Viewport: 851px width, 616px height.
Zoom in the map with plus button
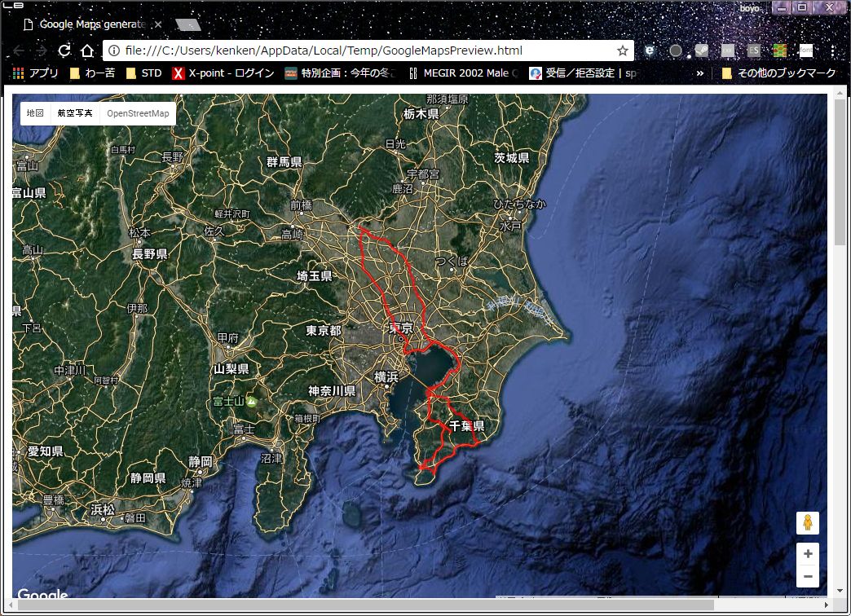pos(808,553)
